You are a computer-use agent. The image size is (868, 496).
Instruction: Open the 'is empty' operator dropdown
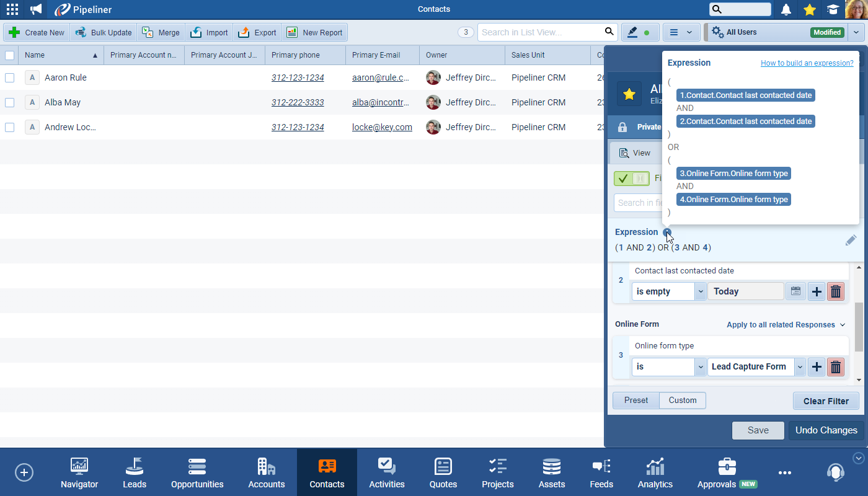[x=700, y=291]
